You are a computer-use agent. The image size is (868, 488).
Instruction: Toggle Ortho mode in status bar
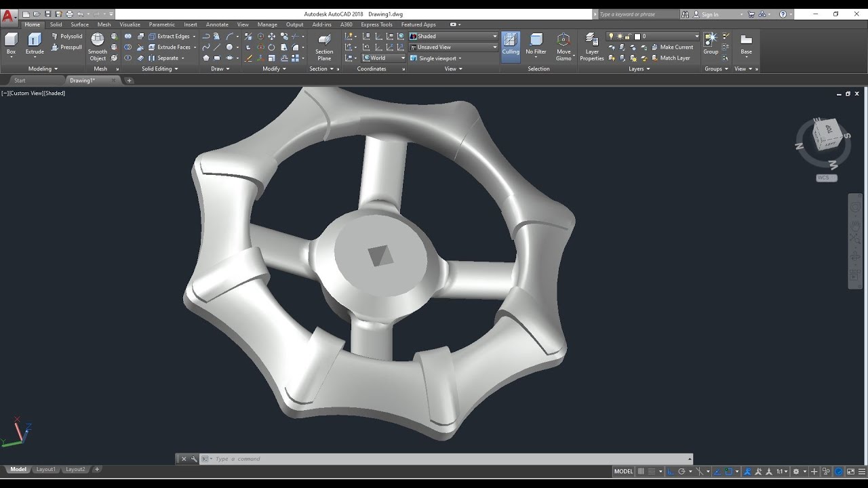click(x=670, y=472)
